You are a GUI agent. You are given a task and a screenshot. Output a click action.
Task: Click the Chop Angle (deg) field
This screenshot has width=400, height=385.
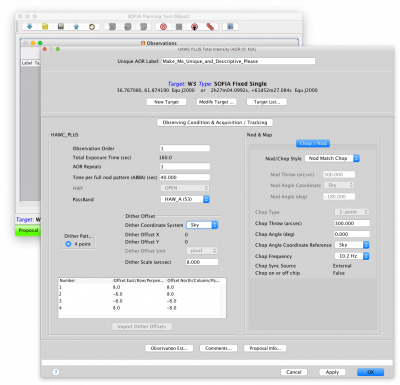(x=352, y=234)
